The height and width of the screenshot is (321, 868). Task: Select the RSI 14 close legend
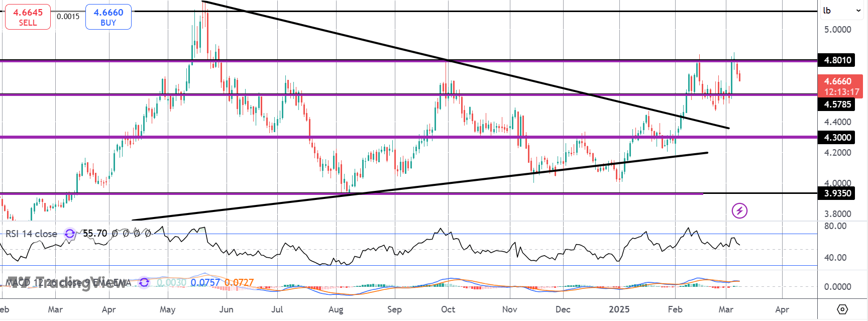[31, 234]
